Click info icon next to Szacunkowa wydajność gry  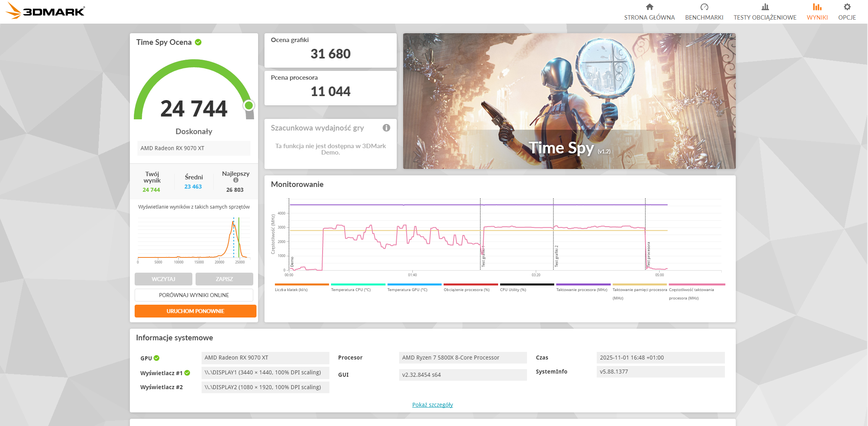coord(386,128)
